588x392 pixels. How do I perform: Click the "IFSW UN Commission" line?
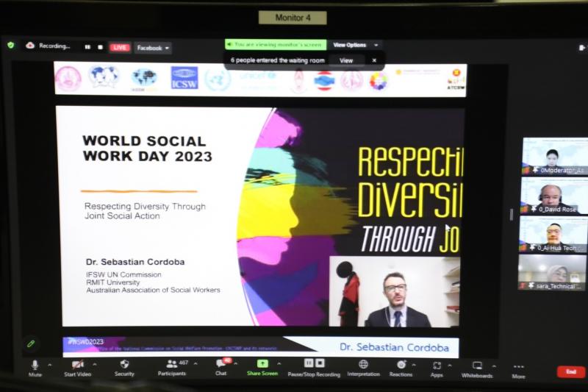click(123, 274)
